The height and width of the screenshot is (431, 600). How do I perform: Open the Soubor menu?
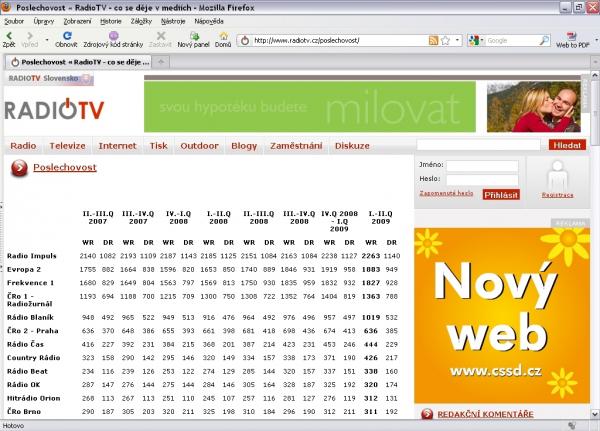tap(14, 21)
